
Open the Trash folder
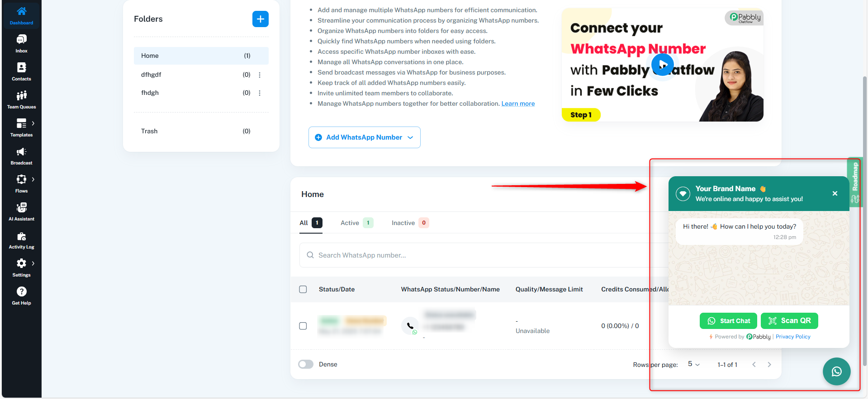(x=201, y=131)
